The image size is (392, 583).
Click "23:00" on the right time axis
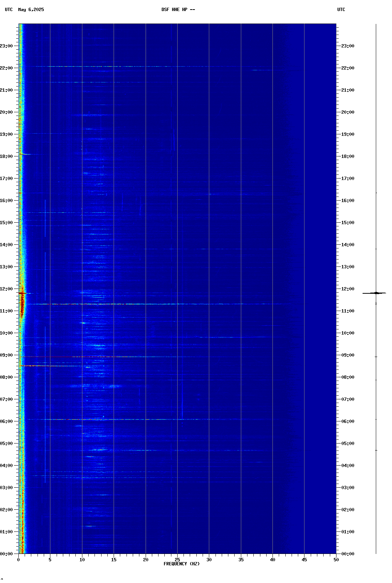348,46
